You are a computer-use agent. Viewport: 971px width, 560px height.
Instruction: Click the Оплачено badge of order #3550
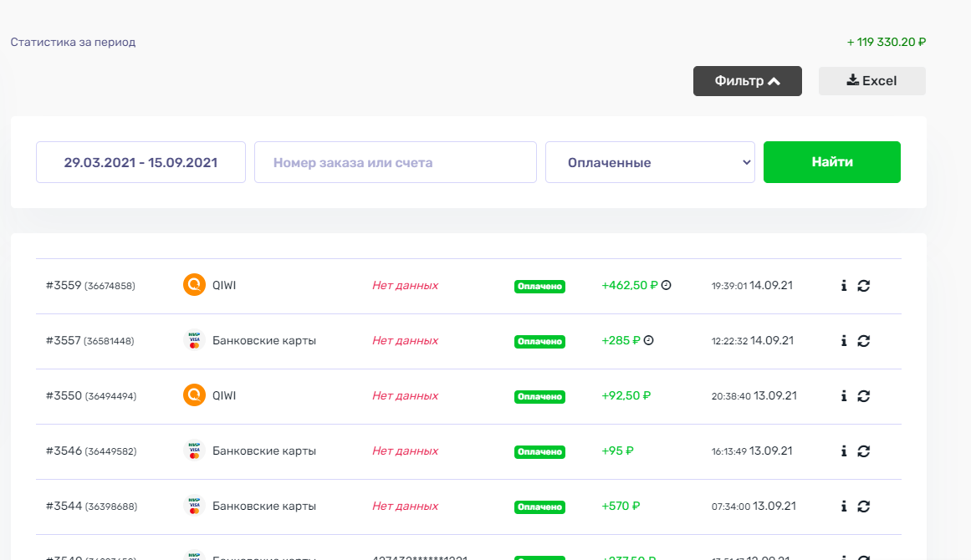click(539, 396)
